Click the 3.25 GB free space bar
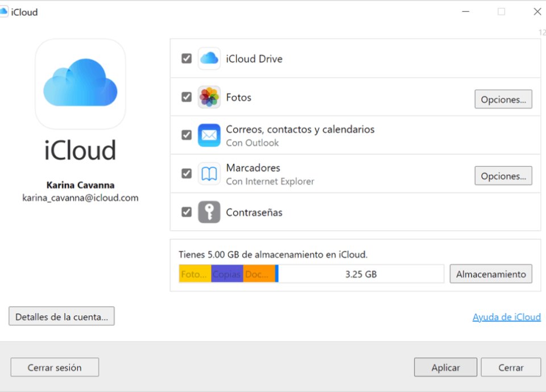This screenshot has width=546, height=392. click(x=361, y=274)
